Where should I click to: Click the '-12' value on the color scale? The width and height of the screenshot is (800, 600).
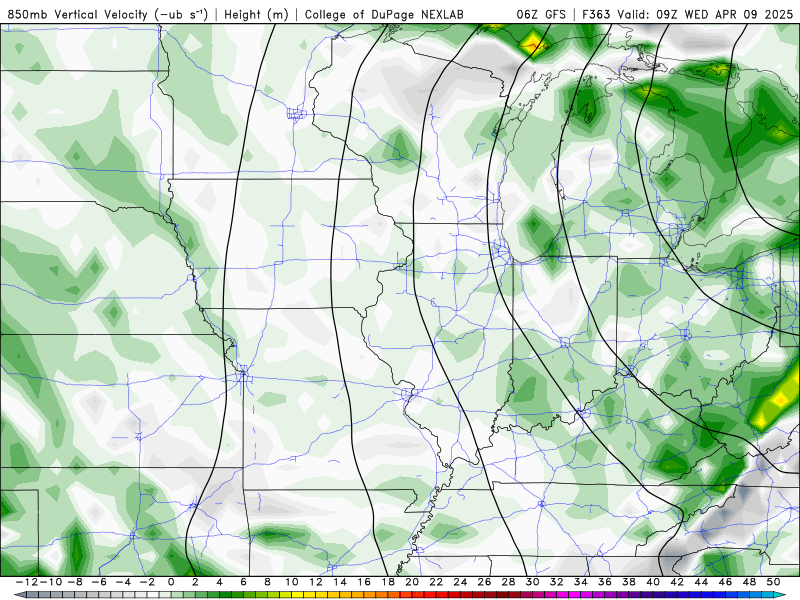click(x=27, y=582)
